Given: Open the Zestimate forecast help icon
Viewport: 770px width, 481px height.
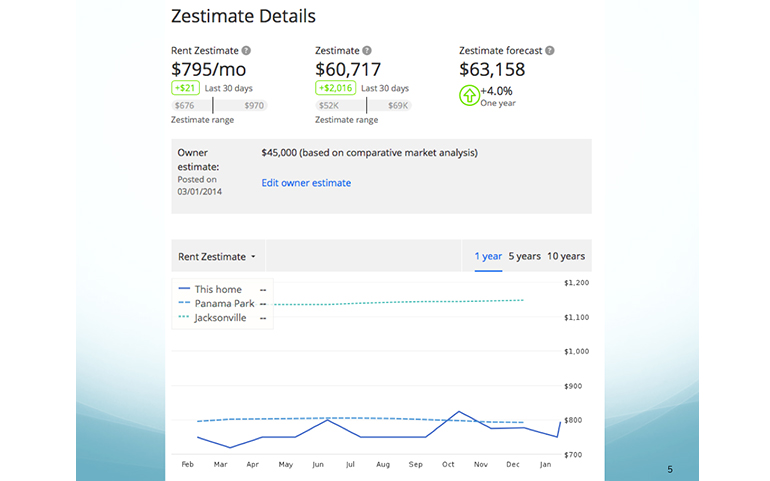Looking at the screenshot, I should [550, 51].
